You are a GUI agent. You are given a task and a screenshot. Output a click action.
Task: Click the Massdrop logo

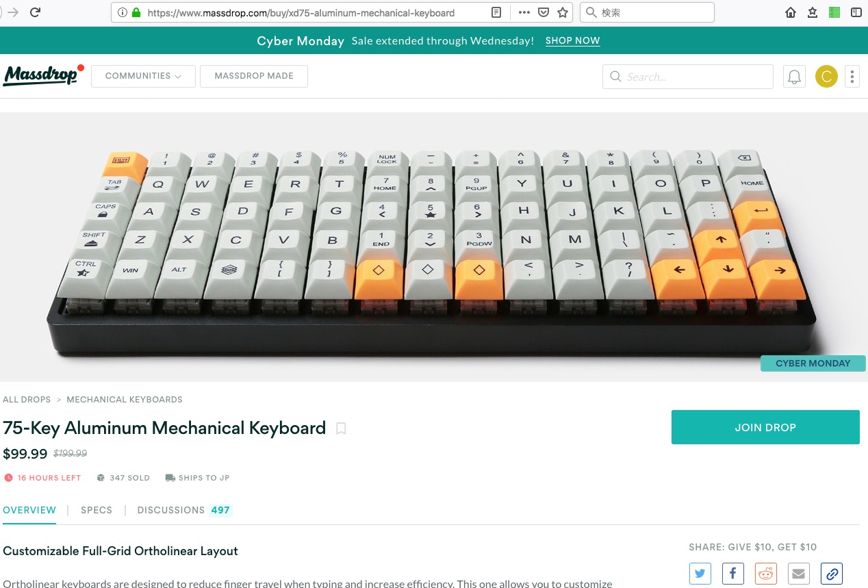pos(42,75)
